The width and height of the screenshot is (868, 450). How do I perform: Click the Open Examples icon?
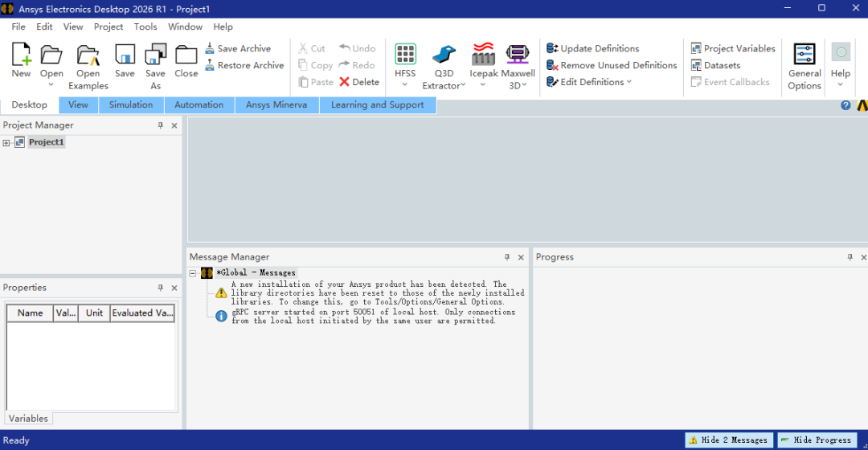[88, 55]
